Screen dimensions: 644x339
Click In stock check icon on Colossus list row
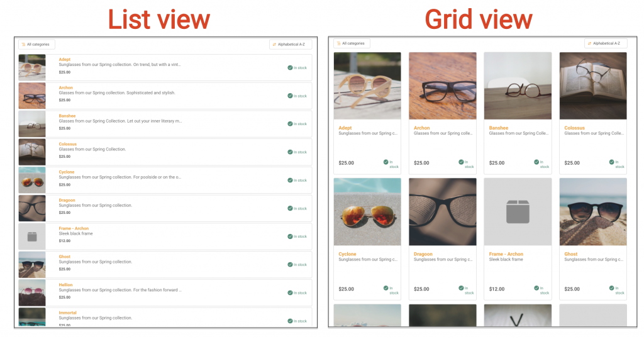click(290, 152)
